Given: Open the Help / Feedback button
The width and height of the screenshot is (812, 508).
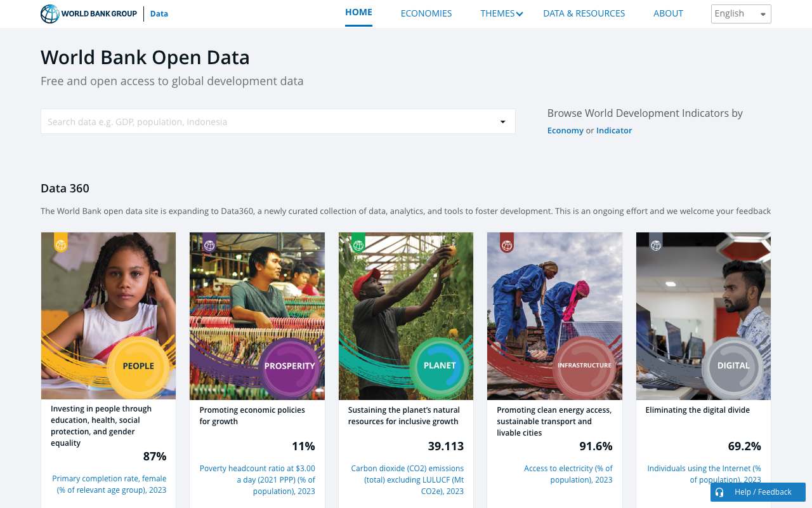Looking at the screenshot, I should [x=758, y=492].
